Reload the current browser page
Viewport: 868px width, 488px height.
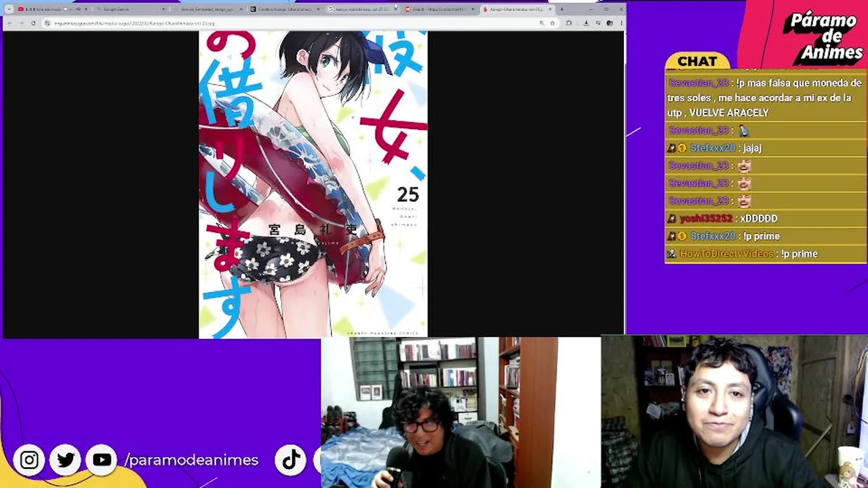[x=33, y=23]
